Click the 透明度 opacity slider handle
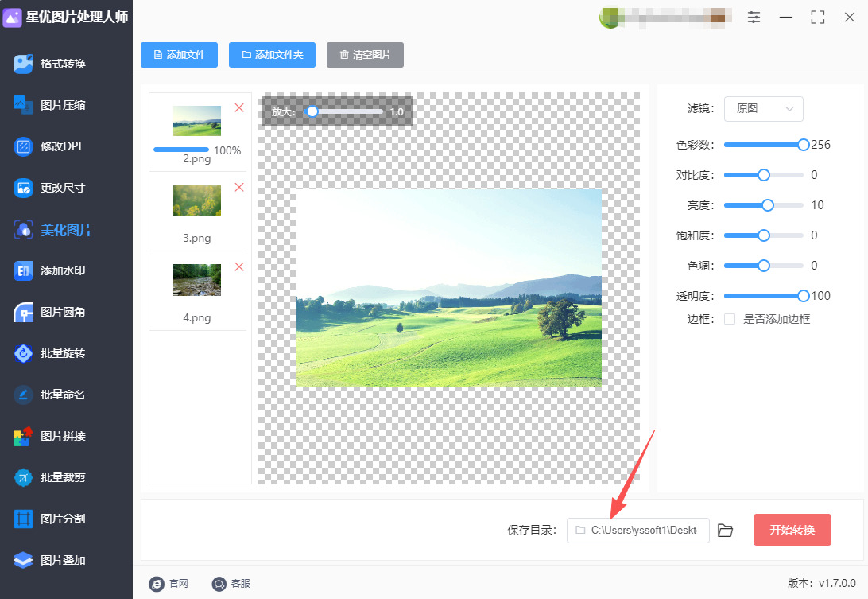The image size is (868, 599). [x=804, y=296]
